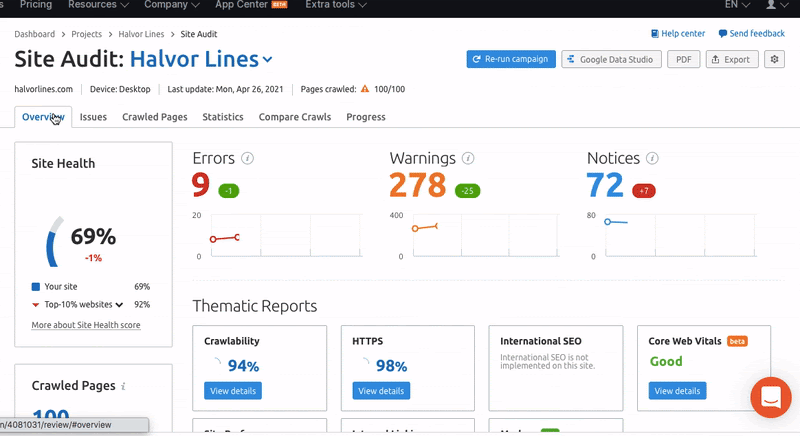This screenshot has width=800, height=436.
Task: Expand the Halvor Lines project dropdown
Action: [x=267, y=61]
